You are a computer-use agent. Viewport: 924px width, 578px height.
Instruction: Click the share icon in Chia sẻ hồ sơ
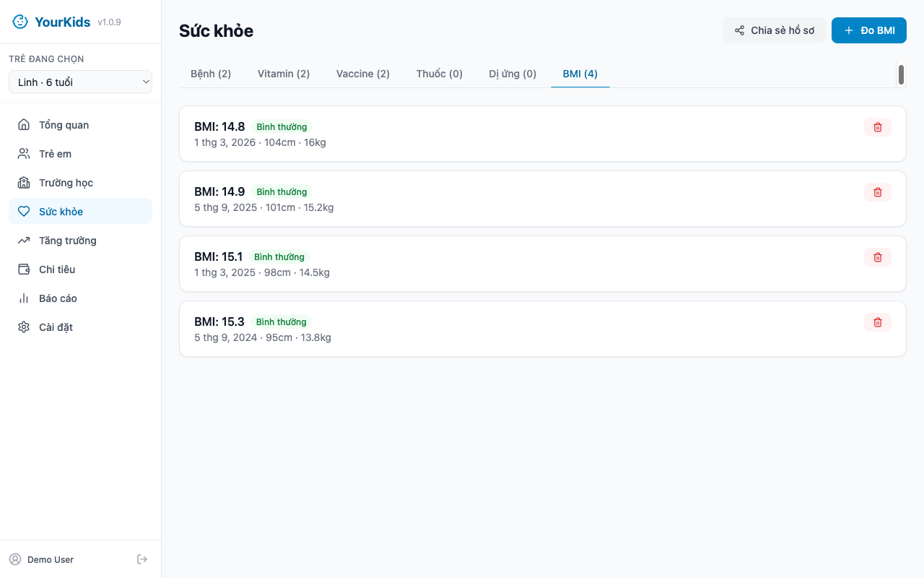739,30
